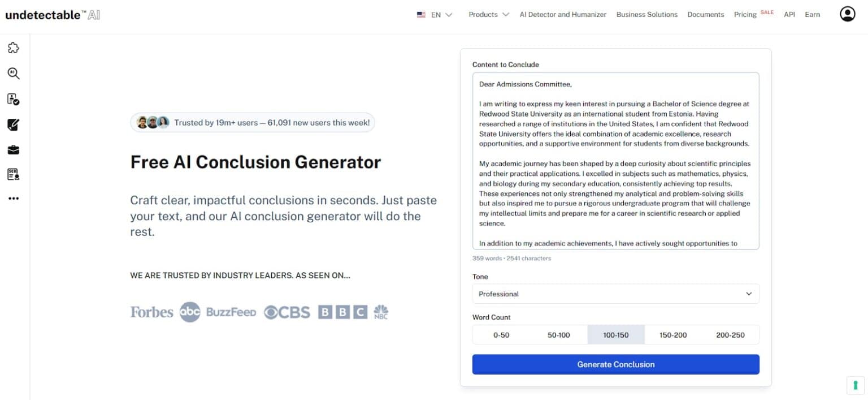Click the briefcase icon in sidebar
Screen dimensions: 868x400
tap(14, 150)
